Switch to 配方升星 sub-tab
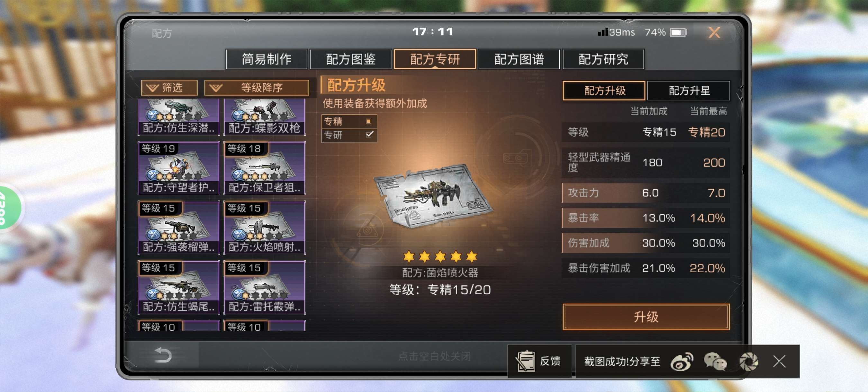 [x=689, y=91]
